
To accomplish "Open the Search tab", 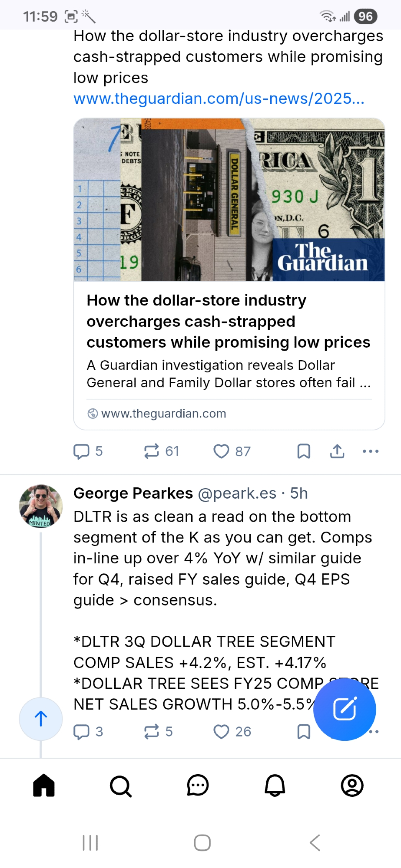I will click(121, 786).
